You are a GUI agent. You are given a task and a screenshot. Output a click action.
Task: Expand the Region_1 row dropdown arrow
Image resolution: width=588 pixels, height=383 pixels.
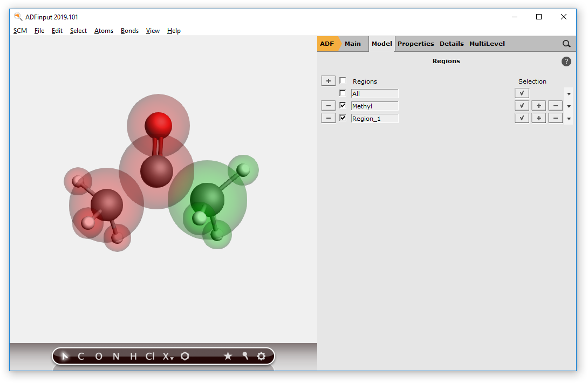pyautogui.click(x=569, y=119)
